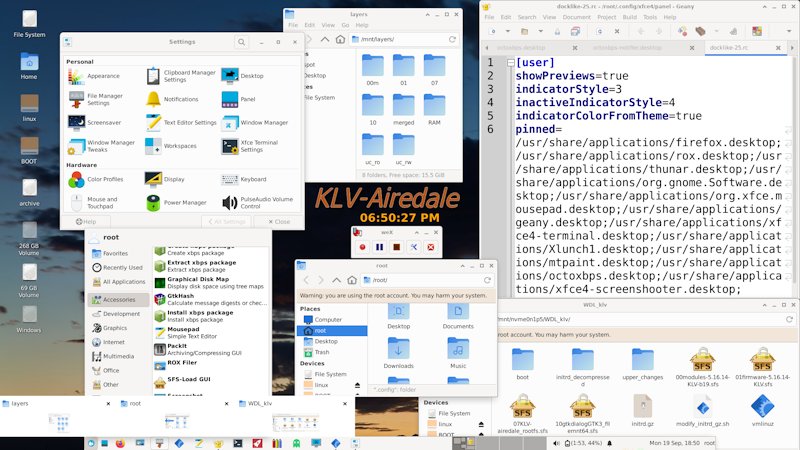The width and height of the screenshot is (800, 450).
Task: Open the Search menu in Geany
Action: click(527, 17)
